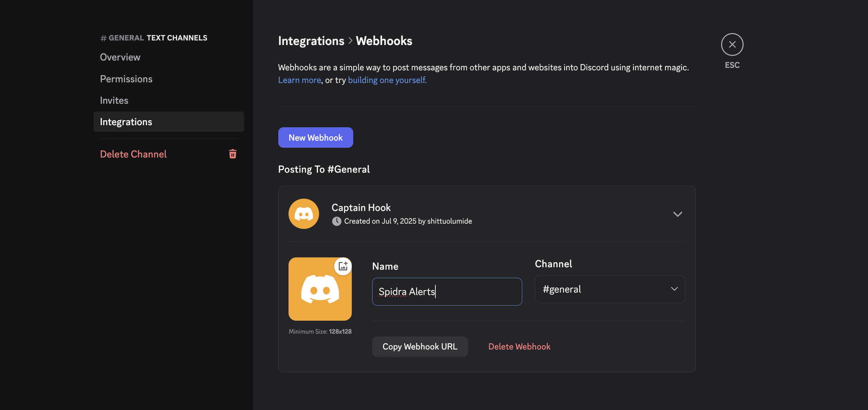Click the trash icon beside Delete Channel
Image resolution: width=868 pixels, height=410 pixels.
[x=233, y=154]
